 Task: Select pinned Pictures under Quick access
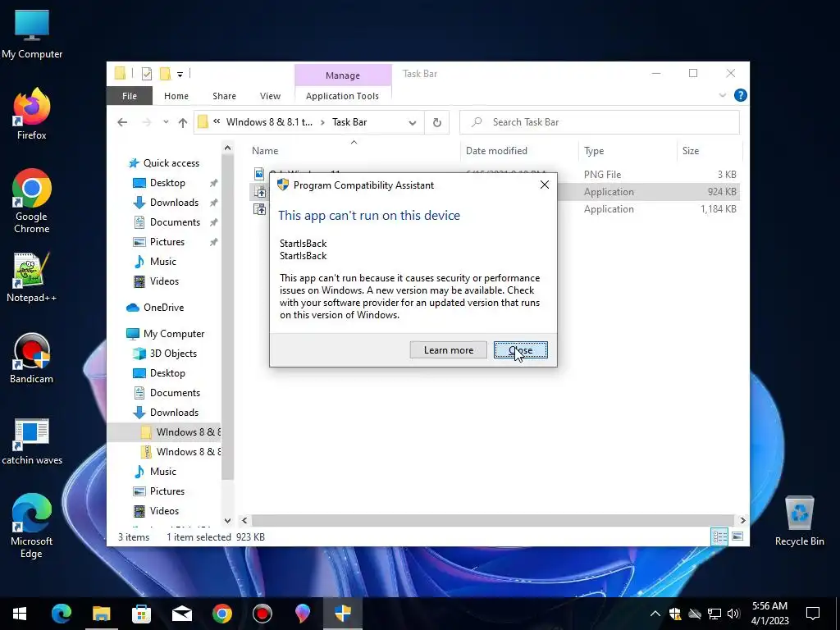pos(167,242)
